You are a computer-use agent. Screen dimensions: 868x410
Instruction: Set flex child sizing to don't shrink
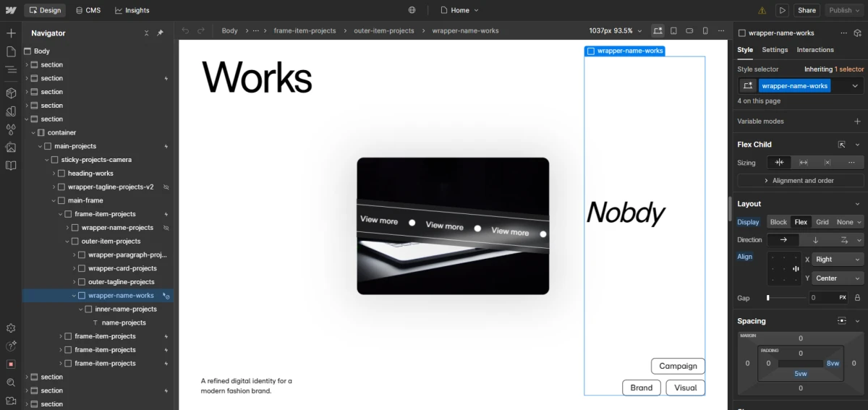(x=827, y=163)
